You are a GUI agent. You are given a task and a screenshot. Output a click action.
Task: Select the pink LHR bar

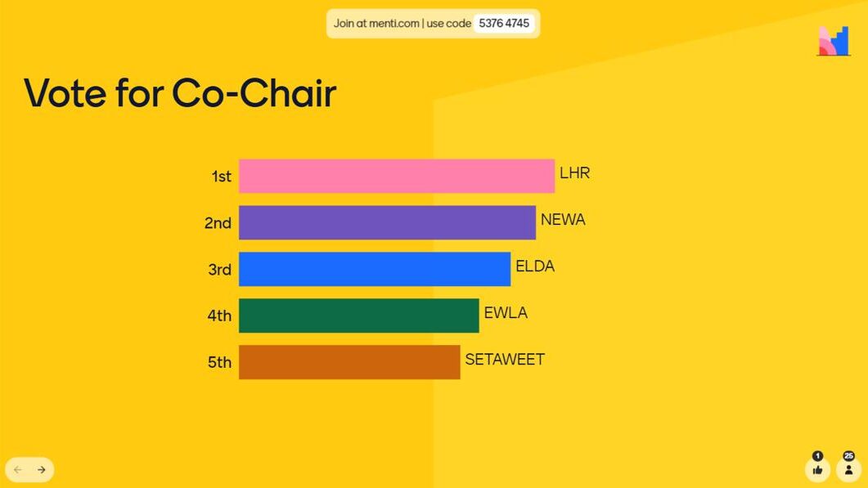click(396, 176)
